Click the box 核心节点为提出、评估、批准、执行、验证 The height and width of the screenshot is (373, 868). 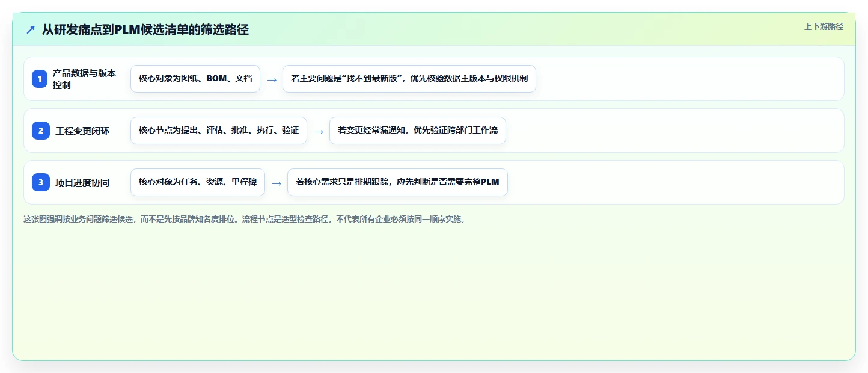point(219,131)
